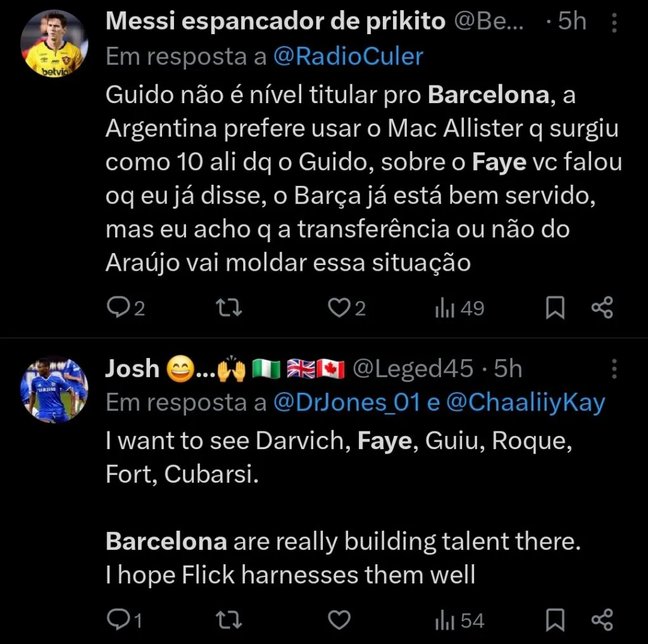
Task: View analytics showing 49 views
Action: tap(451, 307)
